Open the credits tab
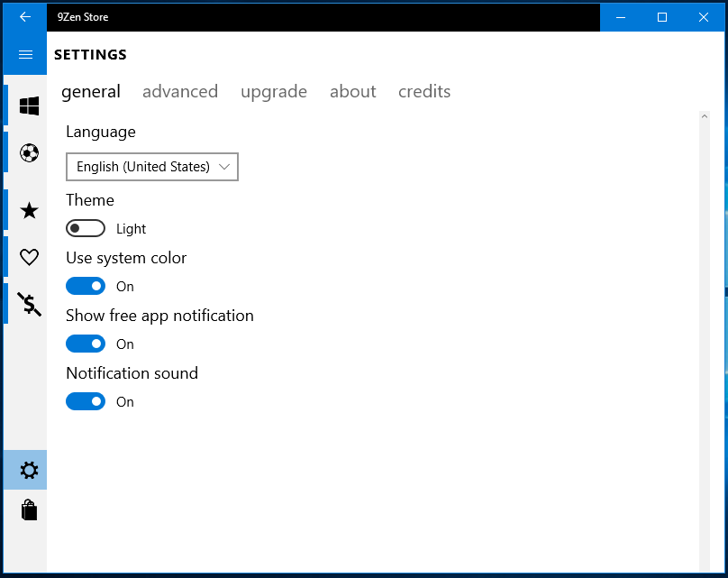The image size is (728, 578). tap(424, 92)
